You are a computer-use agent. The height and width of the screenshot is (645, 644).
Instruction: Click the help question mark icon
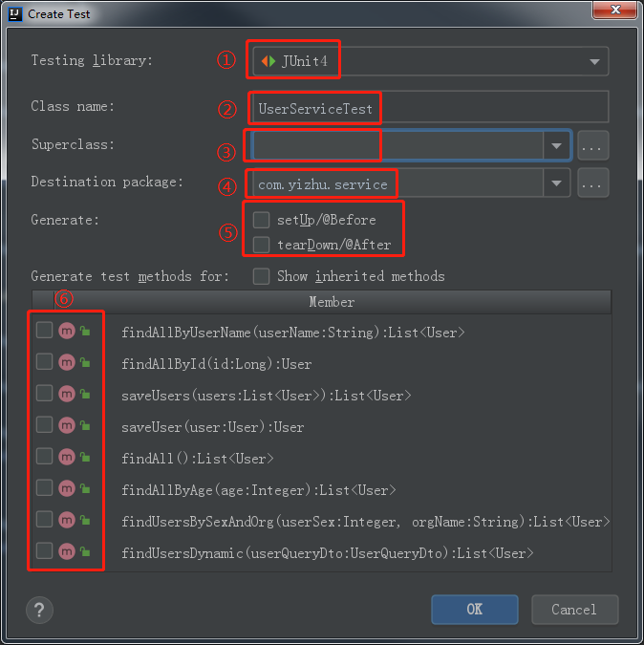(x=40, y=609)
